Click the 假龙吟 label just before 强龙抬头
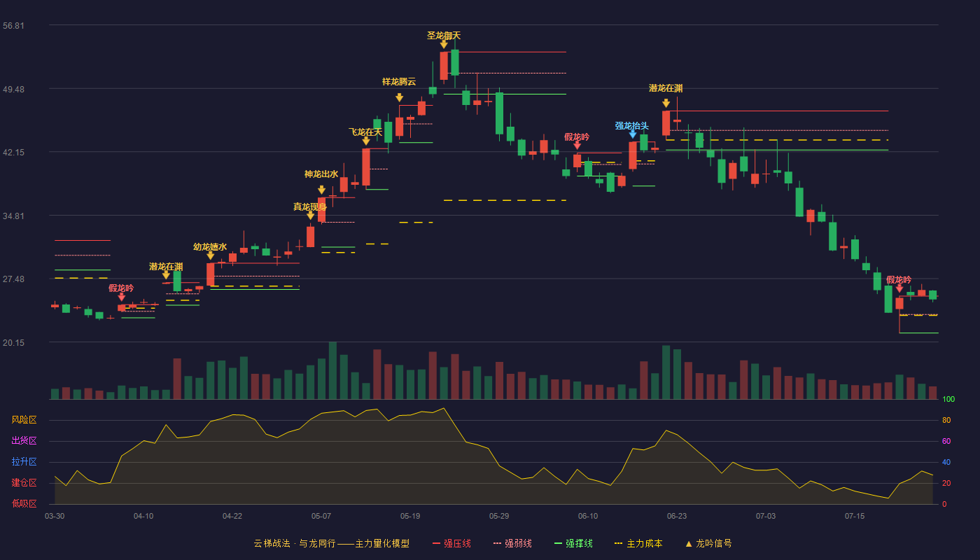 pyautogui.click(x=577, y=137)
